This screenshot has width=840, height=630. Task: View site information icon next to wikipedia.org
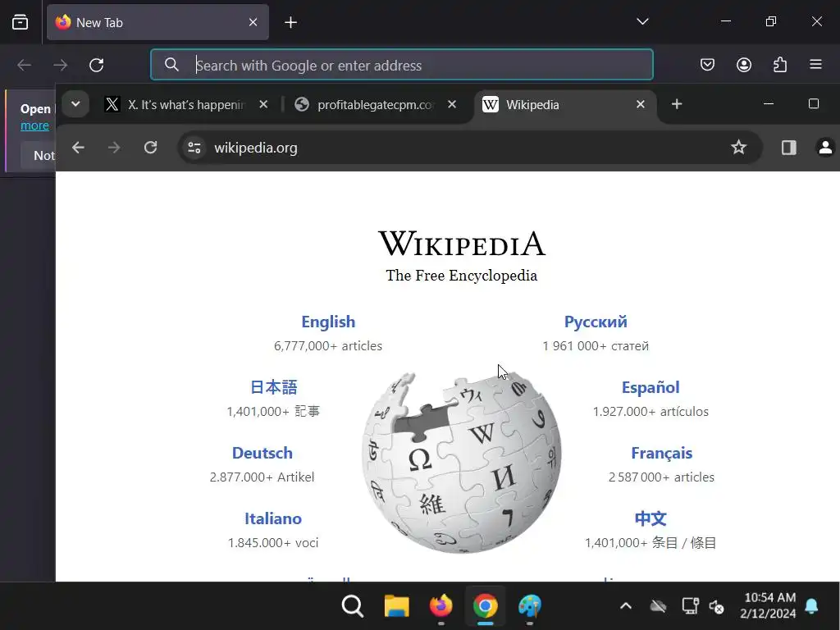(x=194, y=148)
